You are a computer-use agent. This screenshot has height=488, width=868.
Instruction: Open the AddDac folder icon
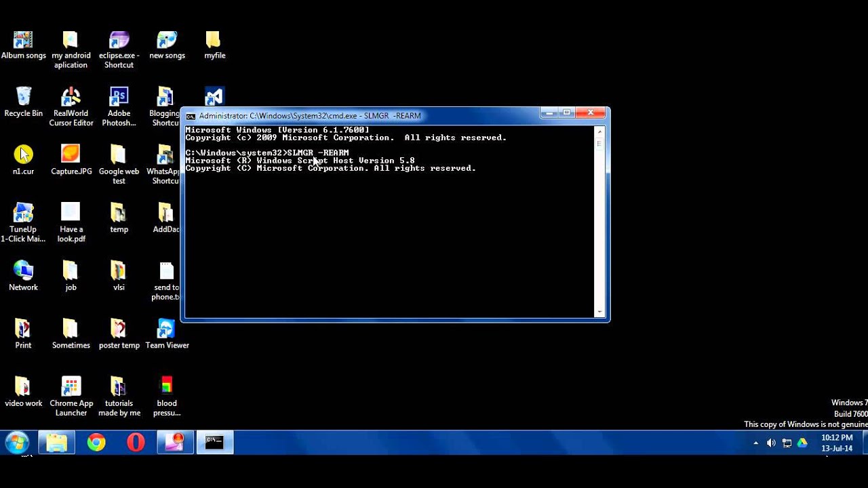(x=165, y=218)
